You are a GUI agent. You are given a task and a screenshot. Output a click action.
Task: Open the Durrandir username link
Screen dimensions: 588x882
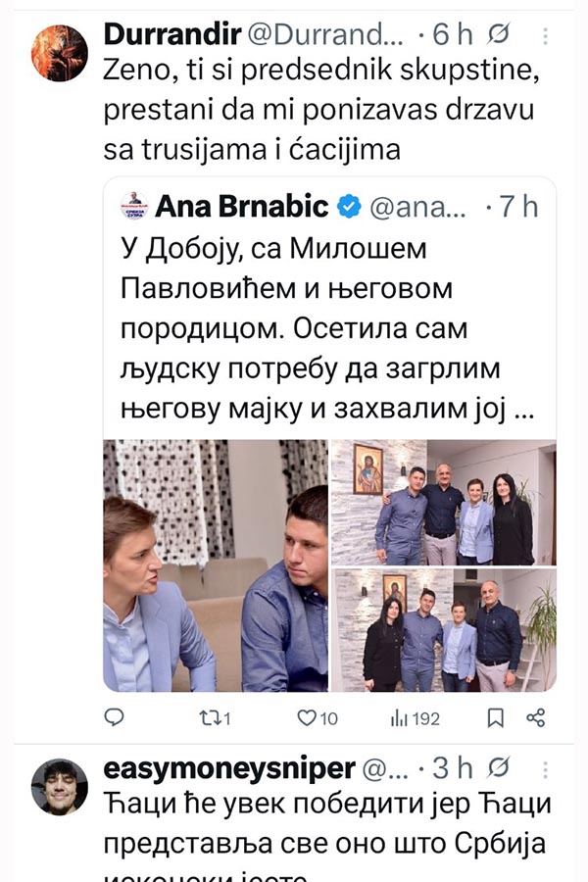(172, 34)
